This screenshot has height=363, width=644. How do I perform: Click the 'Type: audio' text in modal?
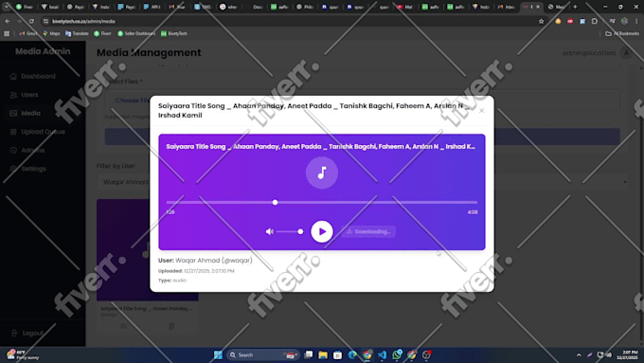(172, 281)
